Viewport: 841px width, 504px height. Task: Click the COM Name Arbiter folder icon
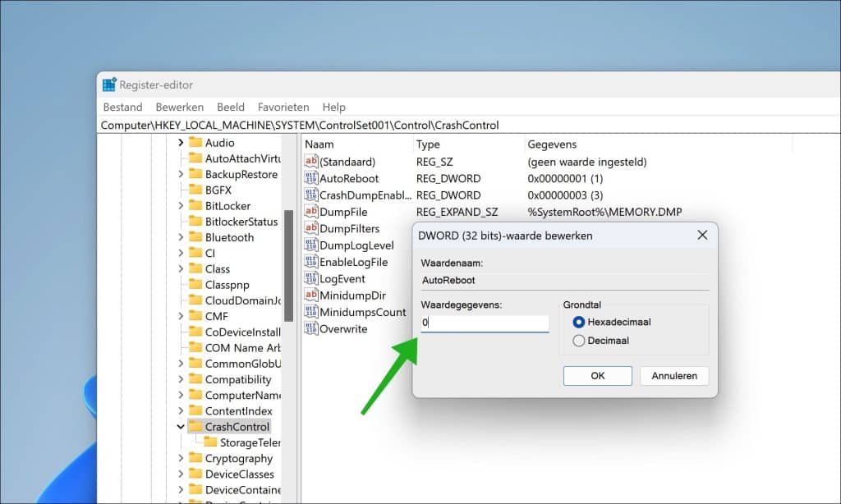tap(195, 347)
